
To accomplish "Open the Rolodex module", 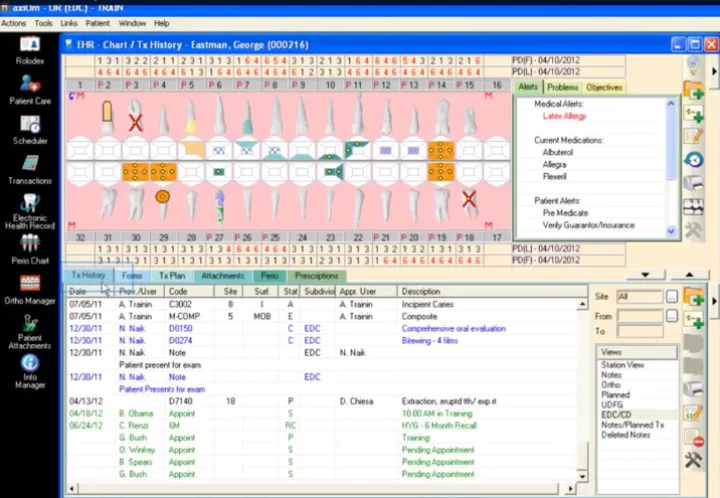I will 29,49.
